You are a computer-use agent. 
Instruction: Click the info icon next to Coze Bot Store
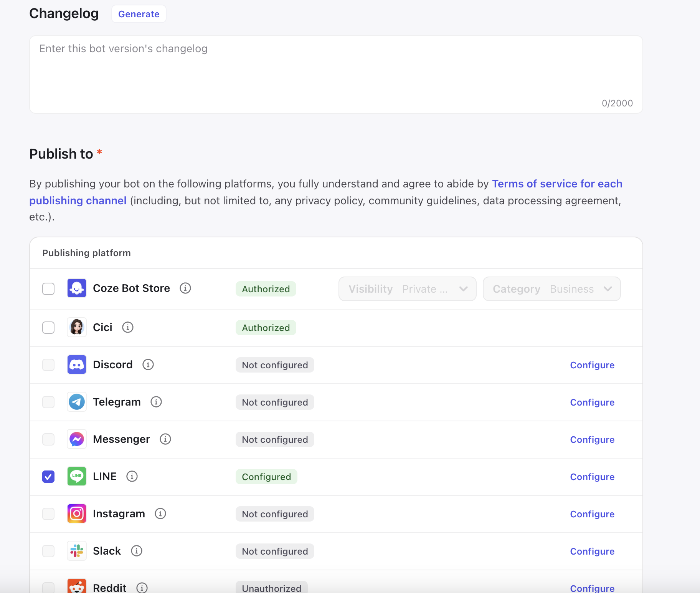[x=185, y=288]
